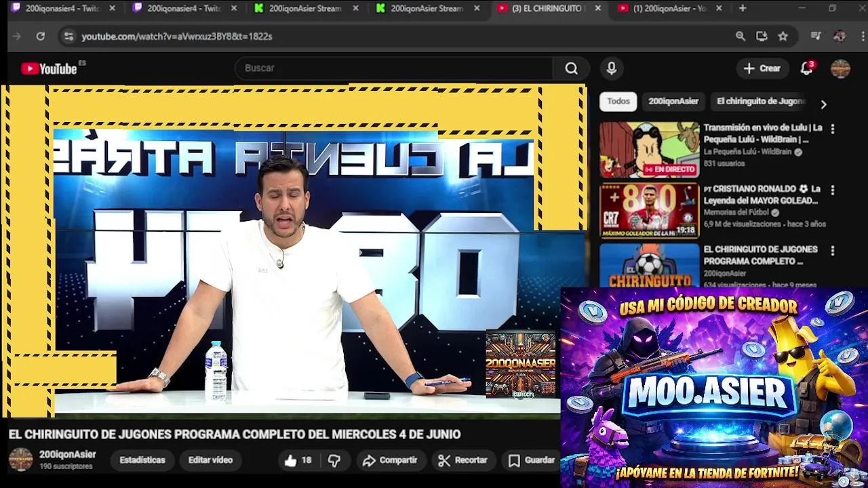Select the 200iqonAsier filter chip
Viewport: 868px width, 488px height.
tap(673, 102)
